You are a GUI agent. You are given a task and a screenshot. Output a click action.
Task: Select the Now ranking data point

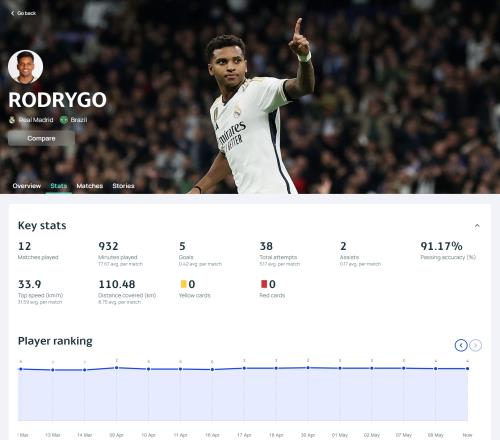[x=468, y=369]
